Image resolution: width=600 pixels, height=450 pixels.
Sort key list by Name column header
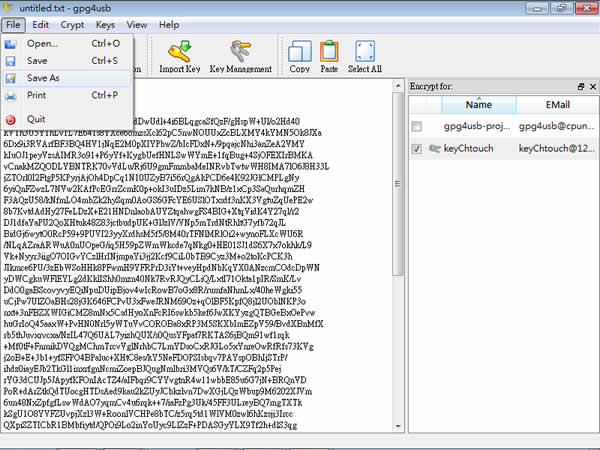[478, 104]
